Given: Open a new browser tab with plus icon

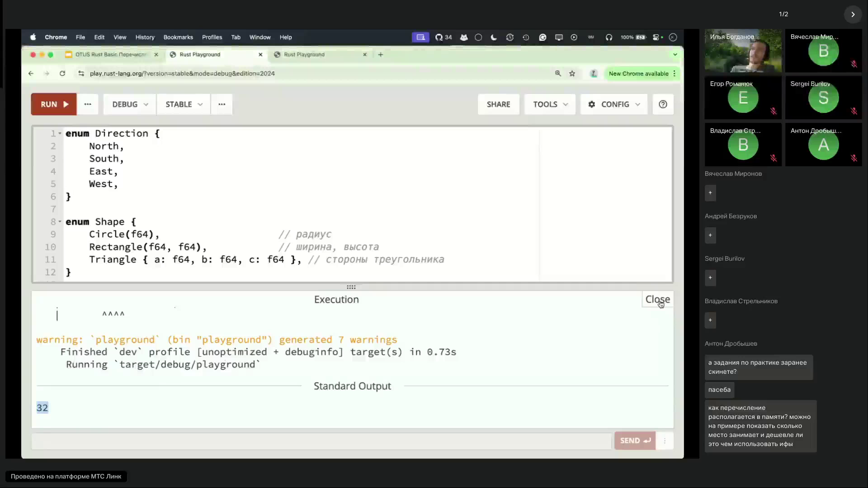Looking at the screenshot, I should (381, 55).
